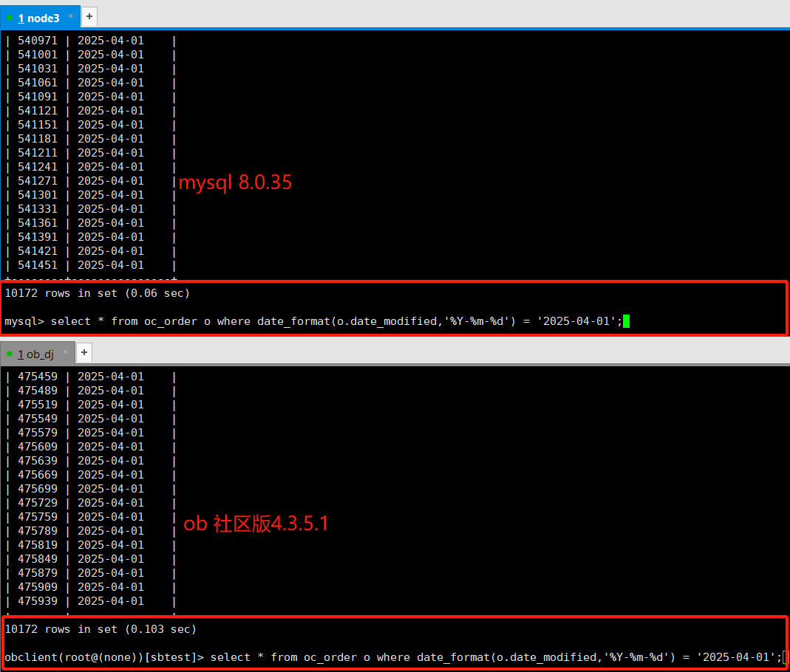Select the row value 475729
Image resolution: width=790 pixels, height=672 pixels.
(38, 503)
